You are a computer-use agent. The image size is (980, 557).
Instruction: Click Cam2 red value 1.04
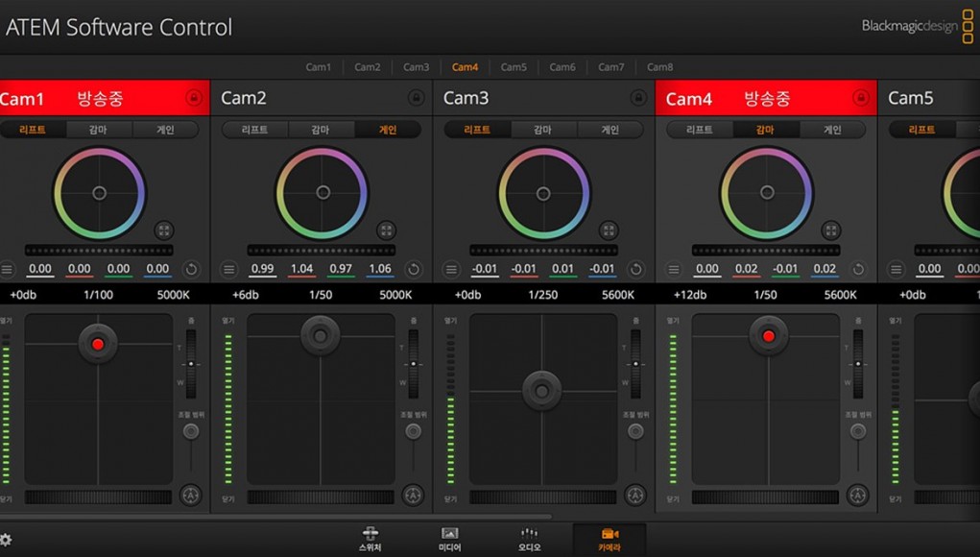pos(302,269)
